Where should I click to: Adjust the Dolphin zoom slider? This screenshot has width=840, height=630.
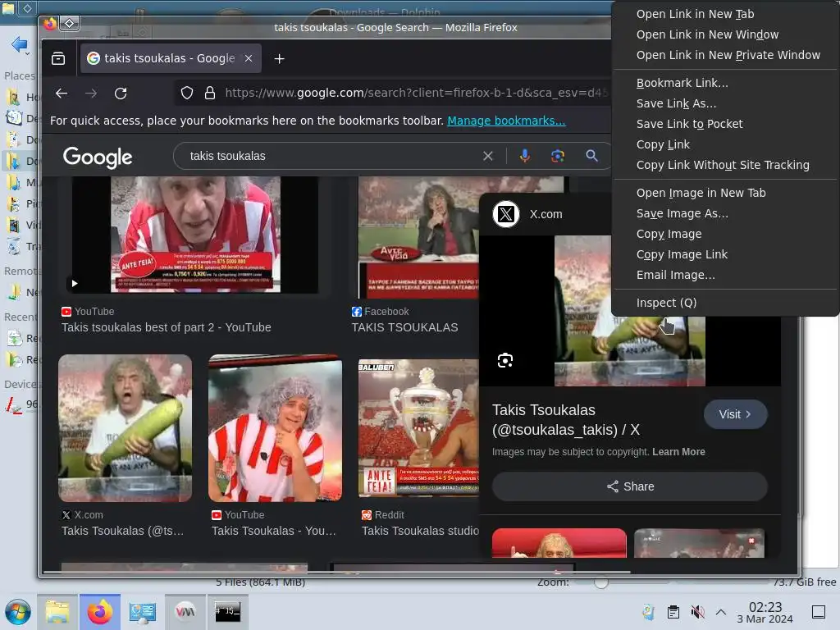point(601,582)
